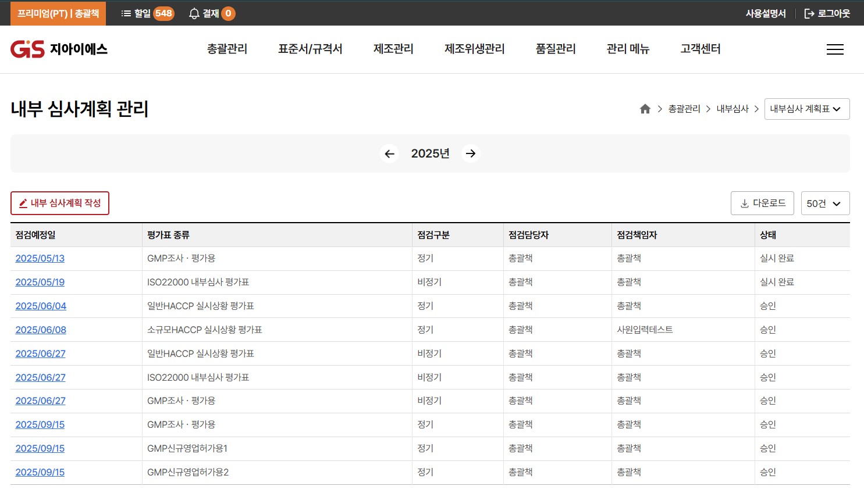Open the 2025/09/15 link for GMP신규영업허가용1
Viewport: 864px width, 504px height.
click(40, 449)
